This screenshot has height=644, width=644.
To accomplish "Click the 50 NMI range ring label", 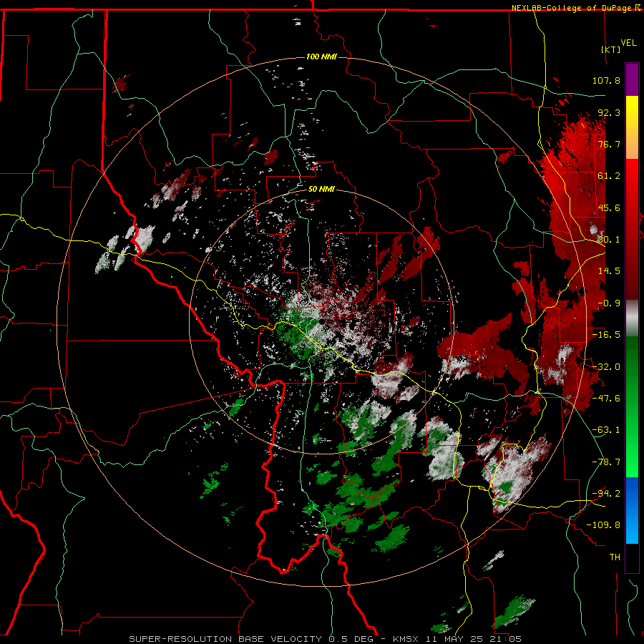I will click(x=321, y=189).
